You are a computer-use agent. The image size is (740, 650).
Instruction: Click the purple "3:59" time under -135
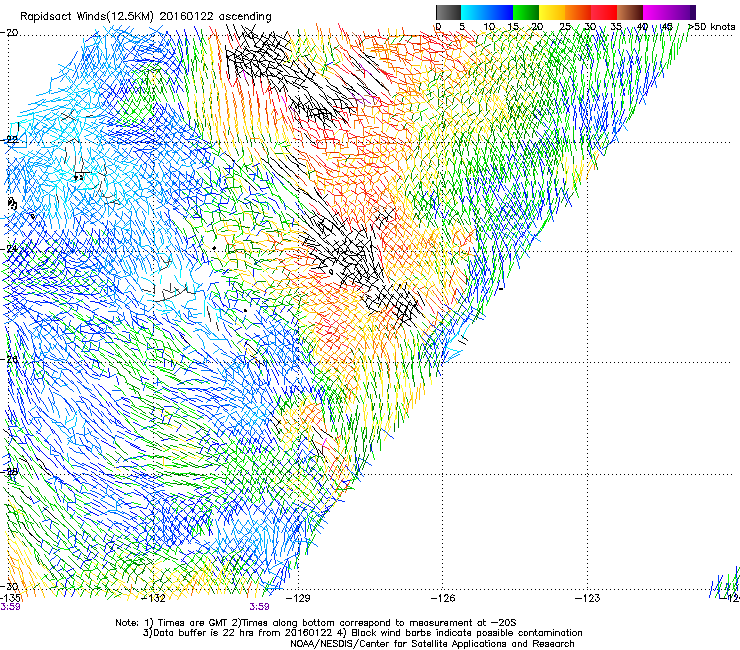point(10,607)
